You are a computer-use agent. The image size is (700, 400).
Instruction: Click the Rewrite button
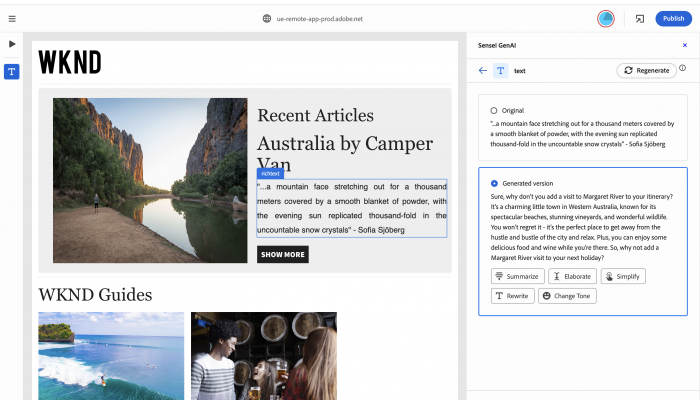512,296
